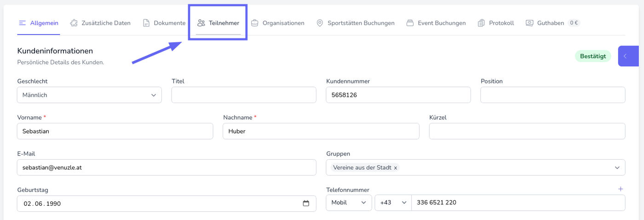
Task: Expand the Gruppen selection dropdown
Action: (x=617, y=168)
